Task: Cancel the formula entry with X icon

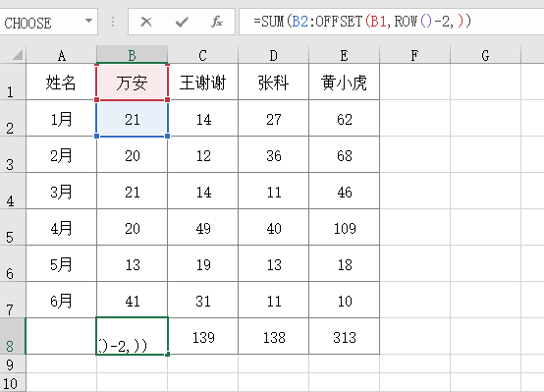Action: [146, 22]
